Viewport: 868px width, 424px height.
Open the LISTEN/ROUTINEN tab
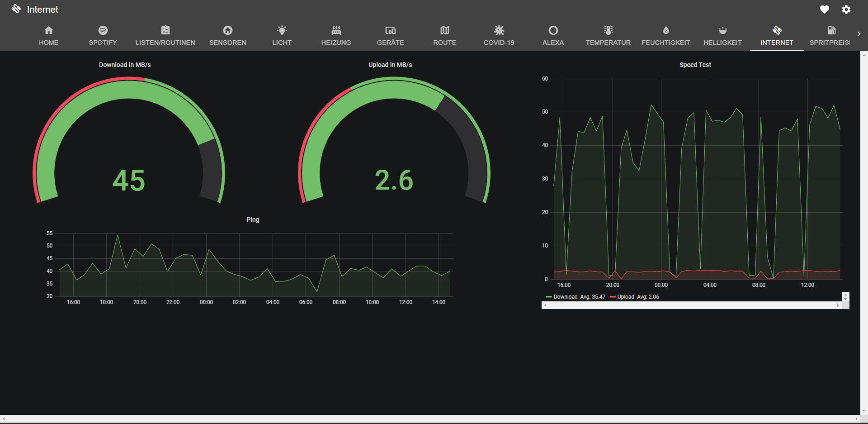click(165, 35)
